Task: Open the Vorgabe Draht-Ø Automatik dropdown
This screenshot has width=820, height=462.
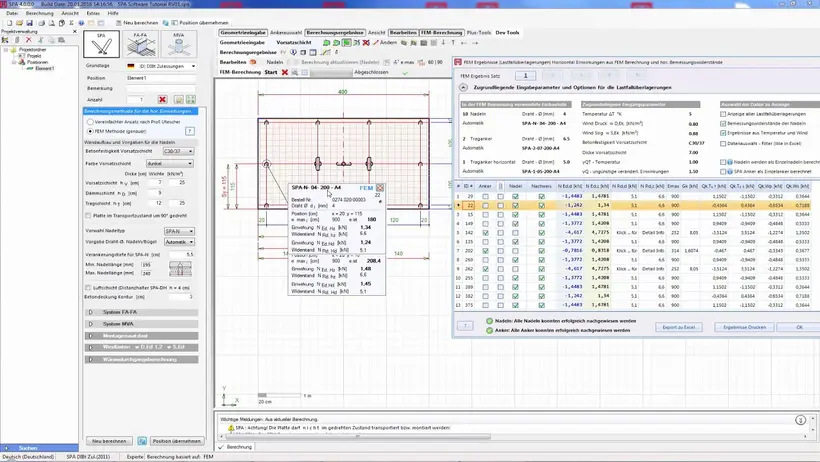Action: click(x=179, y=242)
